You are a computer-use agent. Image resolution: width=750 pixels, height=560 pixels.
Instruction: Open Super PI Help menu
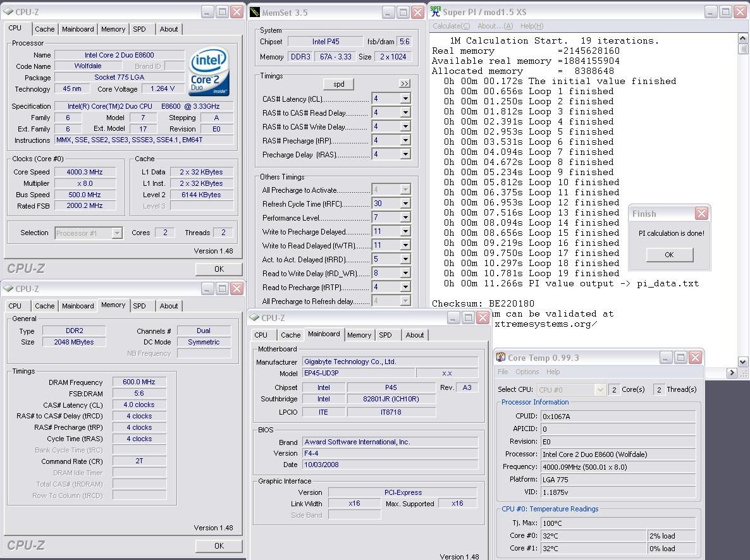point(532,26)
